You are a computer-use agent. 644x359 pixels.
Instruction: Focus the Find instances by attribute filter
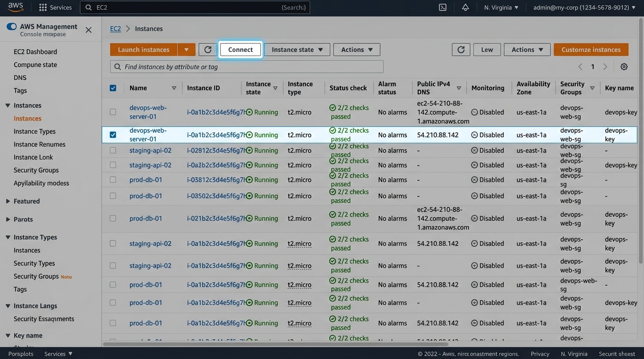click(x=247, y=67)
